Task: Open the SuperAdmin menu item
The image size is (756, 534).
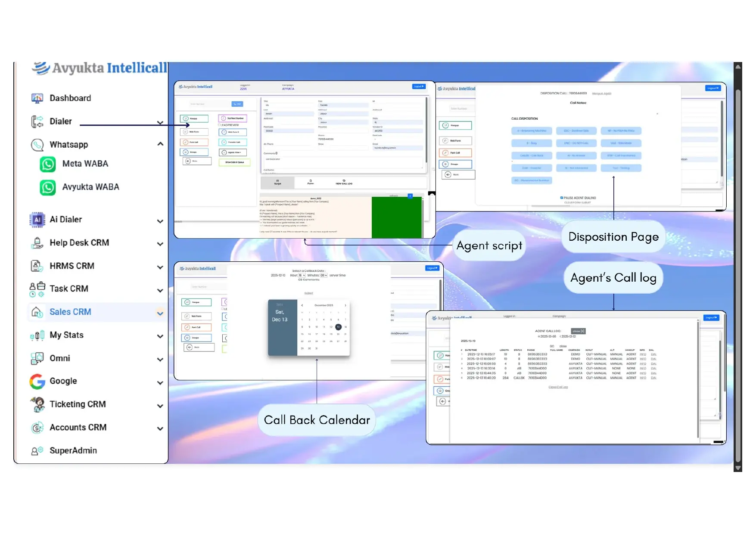Action: [x=73, y=451]
